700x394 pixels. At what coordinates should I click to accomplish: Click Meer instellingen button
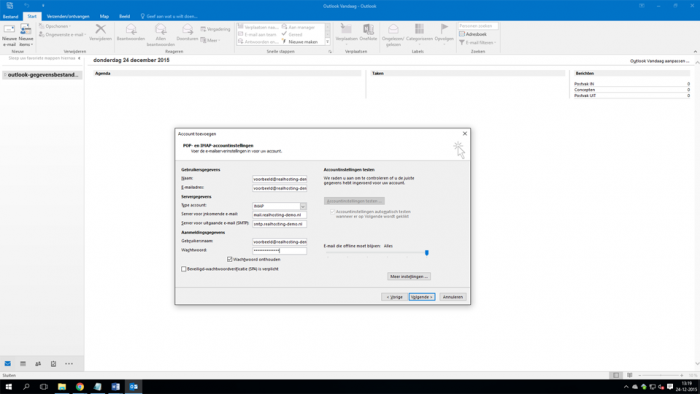tap(409, 277)
